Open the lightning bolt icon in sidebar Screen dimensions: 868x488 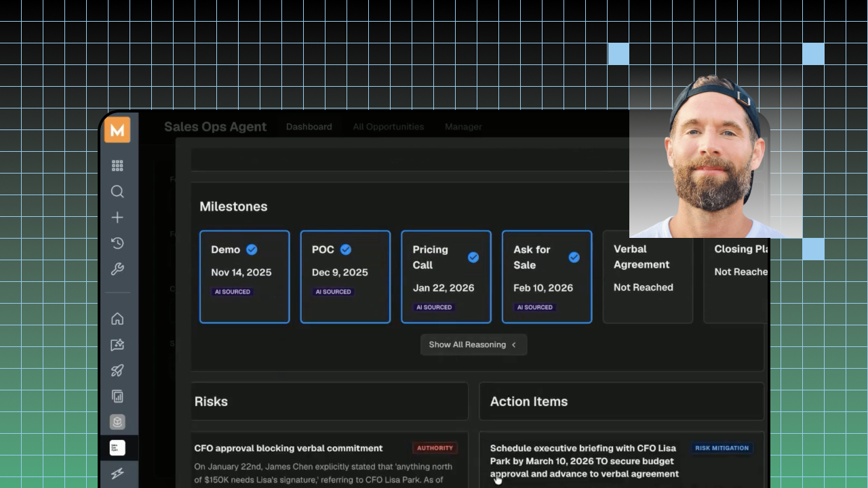tap(117, 473)
